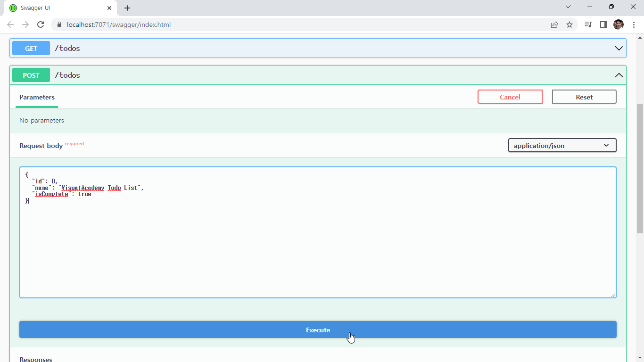644x362 pixels.
Task: Collapse the POST /todos operation panel
Action: coord(619,75)
